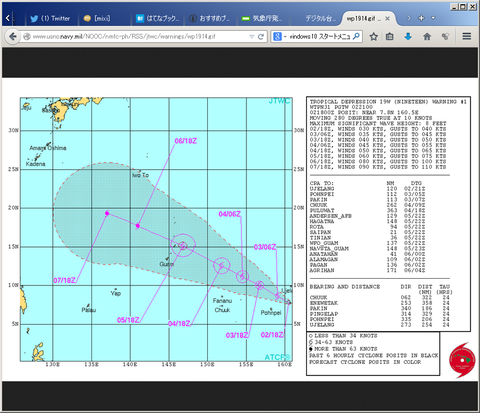Open the downloads arrow icon
Image resolution: width=480 pixels, height=413 pixels.
click(408, 37)
